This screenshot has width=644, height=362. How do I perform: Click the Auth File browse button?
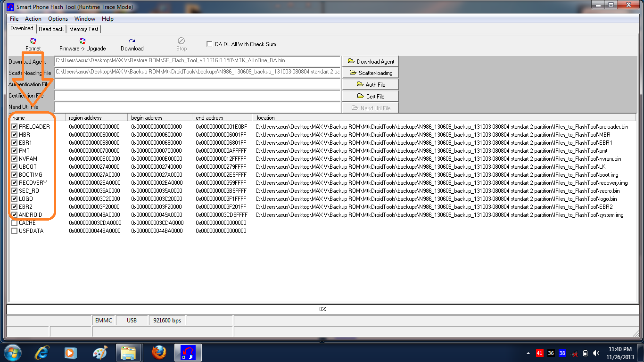371,84
